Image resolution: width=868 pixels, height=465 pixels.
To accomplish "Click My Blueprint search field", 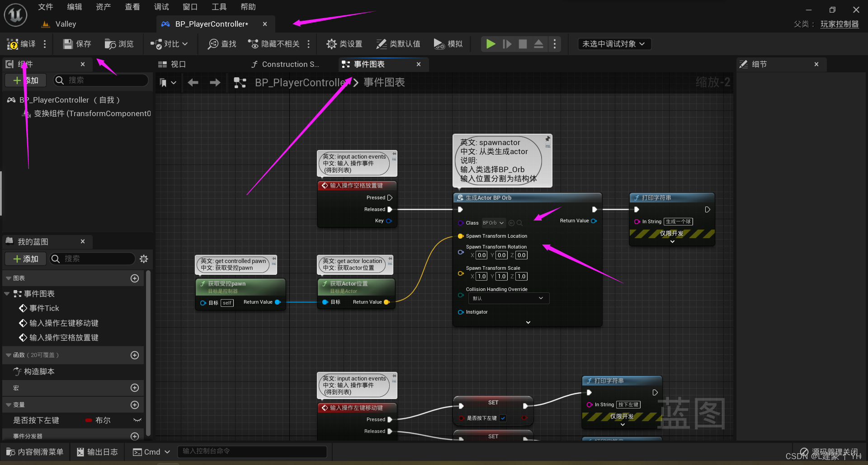I will [93, 259].
